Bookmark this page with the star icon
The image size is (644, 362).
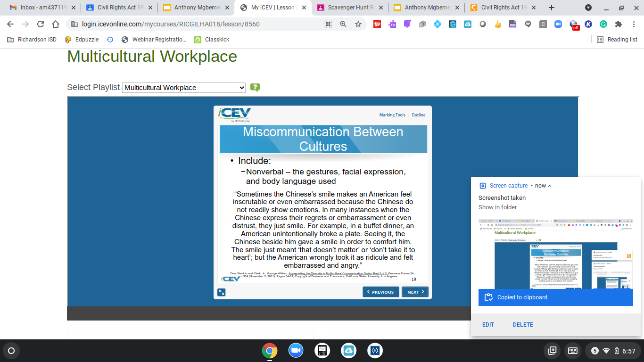(x=358, y=24)
